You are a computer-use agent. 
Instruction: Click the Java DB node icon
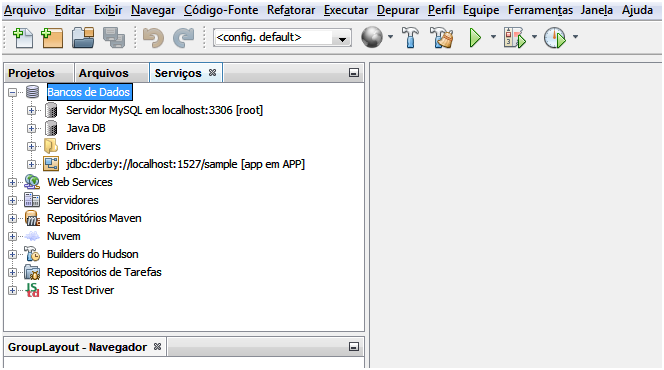(51, 128)
